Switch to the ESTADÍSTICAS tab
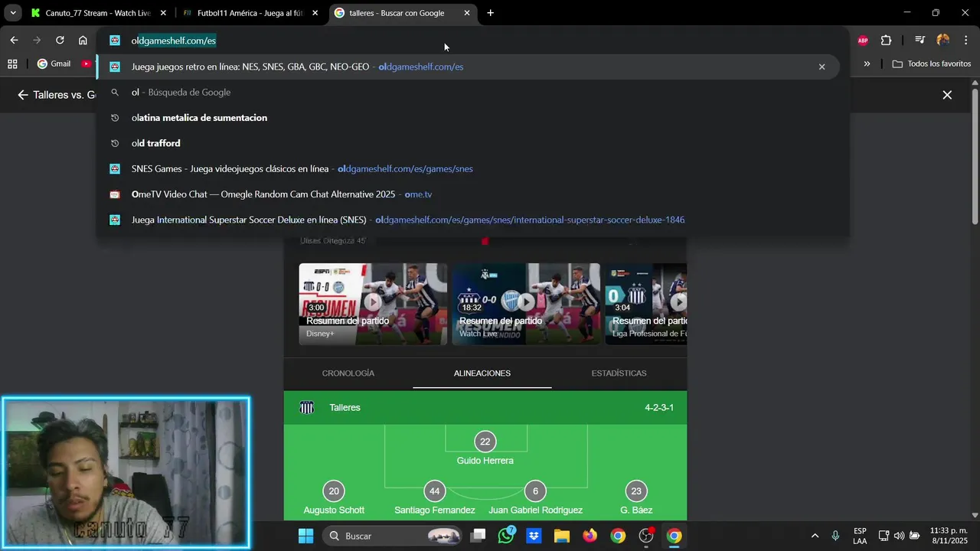 click(x=619, y=373)
